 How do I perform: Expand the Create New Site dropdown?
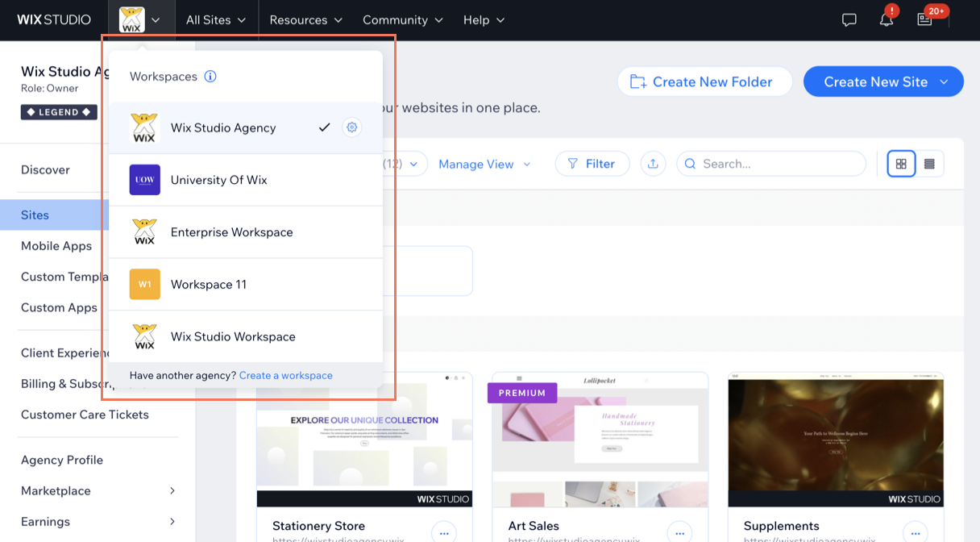pos(945,81)
